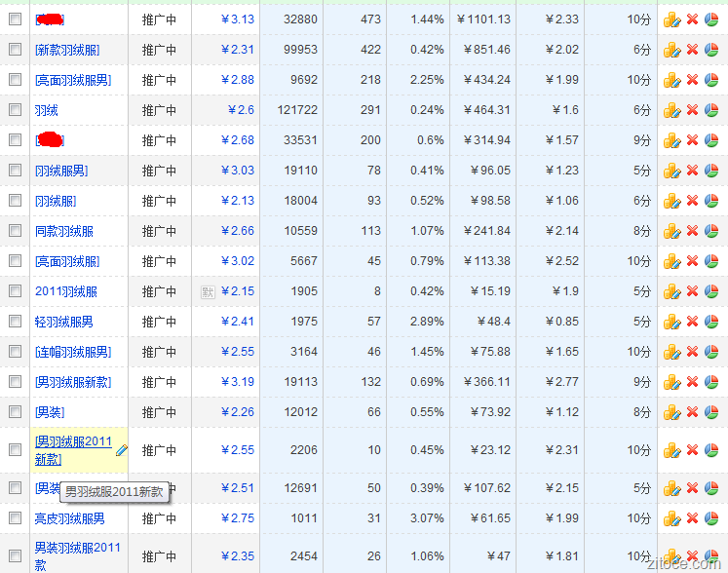The height and width of the screenshot is (573, 728).
Task: Check the box for 同款羽绒服 row
Action: tap(15, 231)
